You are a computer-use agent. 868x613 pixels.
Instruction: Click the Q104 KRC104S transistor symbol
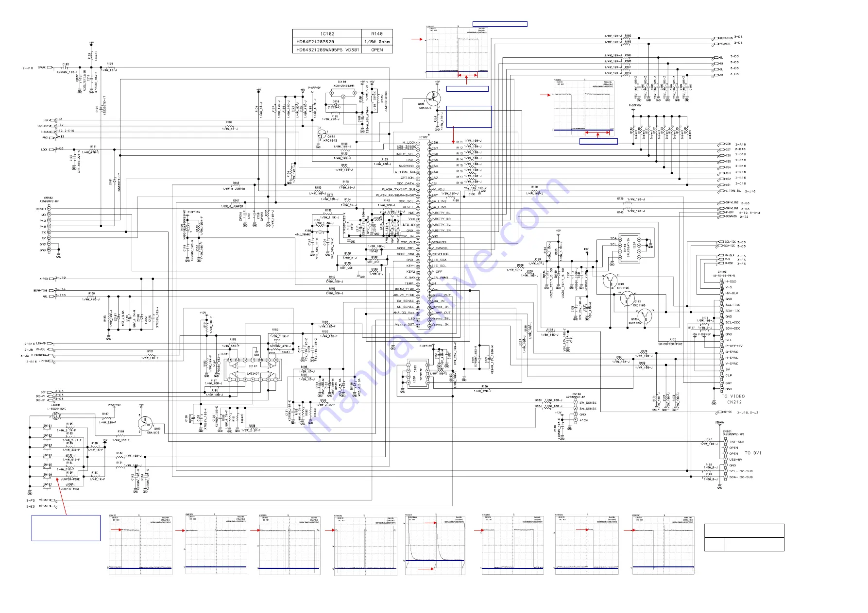322,134
